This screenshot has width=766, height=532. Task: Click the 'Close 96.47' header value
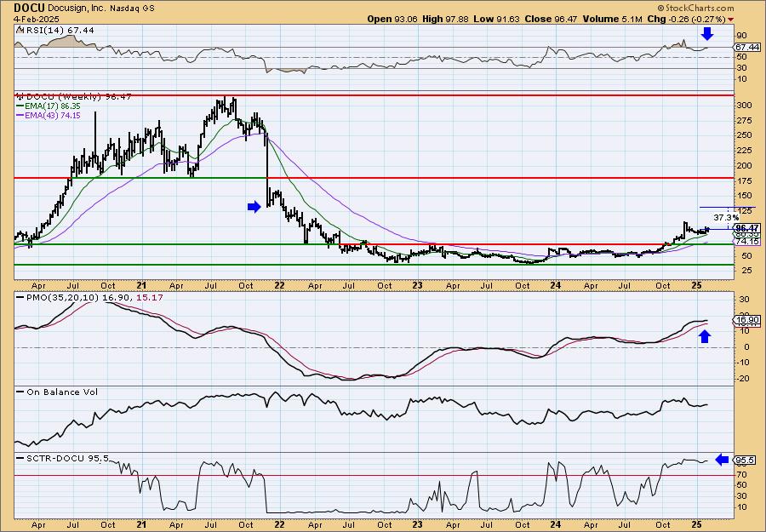point(551,19)
